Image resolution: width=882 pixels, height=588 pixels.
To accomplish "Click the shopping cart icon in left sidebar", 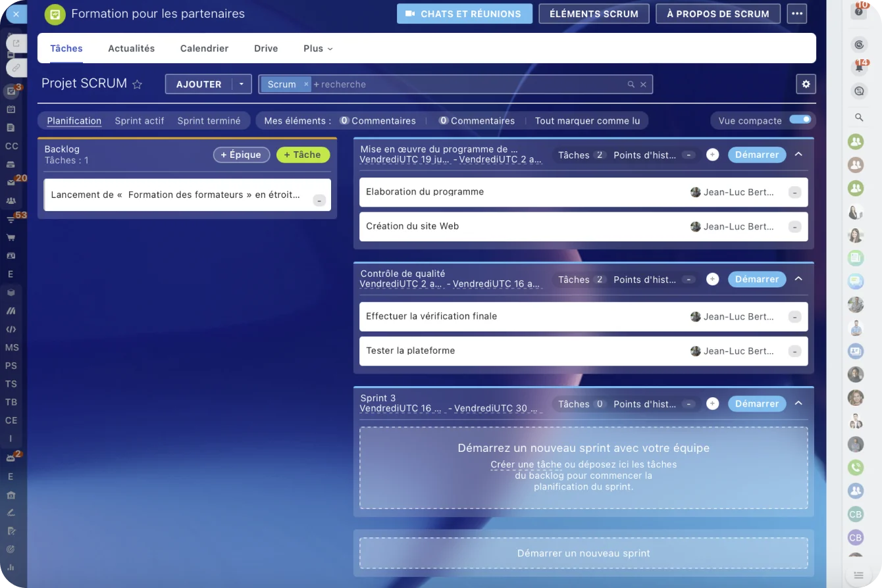I will coord(11,237).
